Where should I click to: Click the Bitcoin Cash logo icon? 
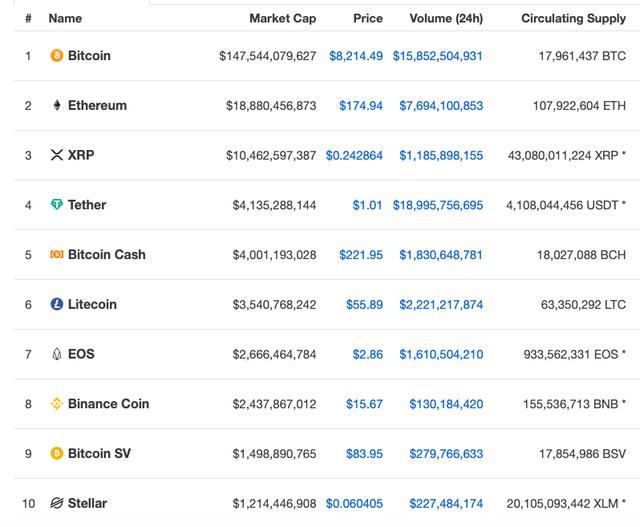[x=56, y=255]
